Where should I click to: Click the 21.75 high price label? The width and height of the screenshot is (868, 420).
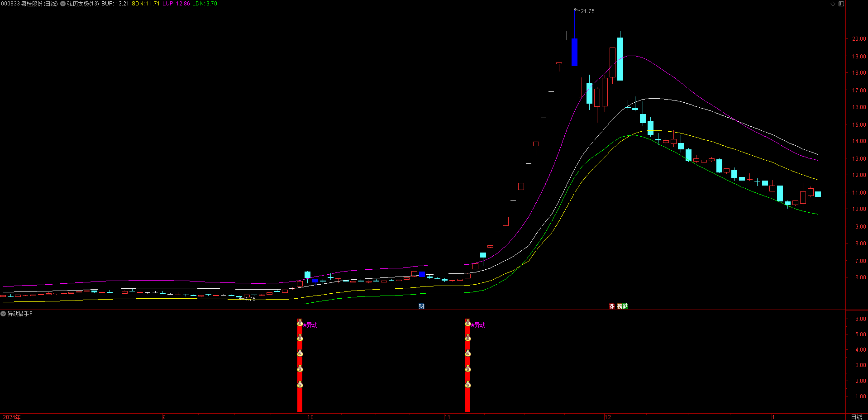coord(587,11)
